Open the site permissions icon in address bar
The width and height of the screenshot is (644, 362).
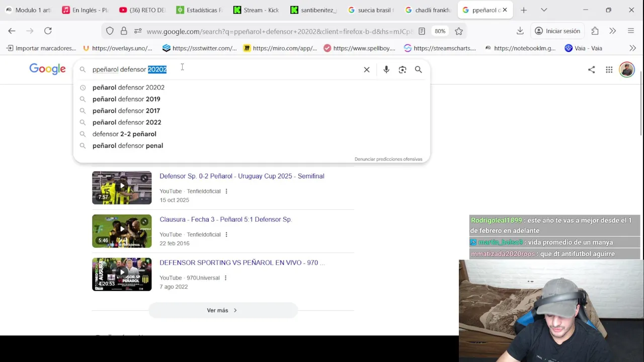(138, 31)
